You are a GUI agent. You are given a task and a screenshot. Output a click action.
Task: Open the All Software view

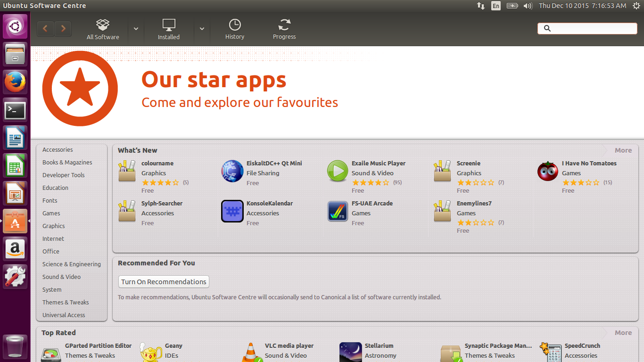pyautogui.click(x=103, y=29)
